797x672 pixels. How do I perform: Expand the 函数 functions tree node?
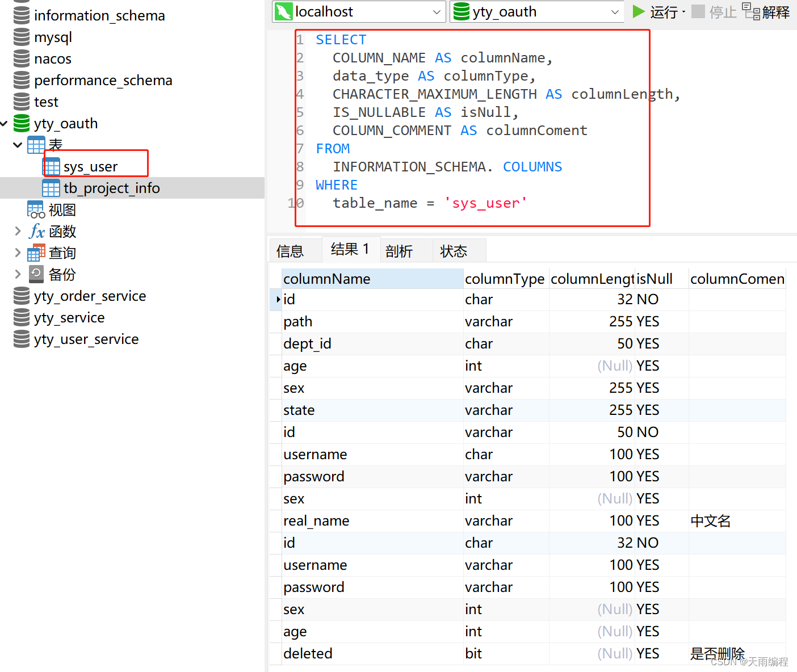[x=17, y=231]
